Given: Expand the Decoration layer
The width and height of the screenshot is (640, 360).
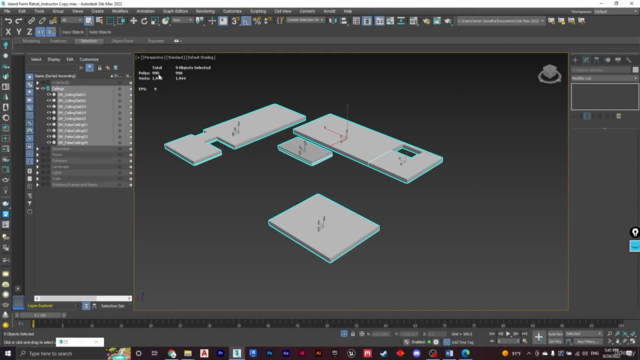Looking at the screenshot, I should pos(38,149).
